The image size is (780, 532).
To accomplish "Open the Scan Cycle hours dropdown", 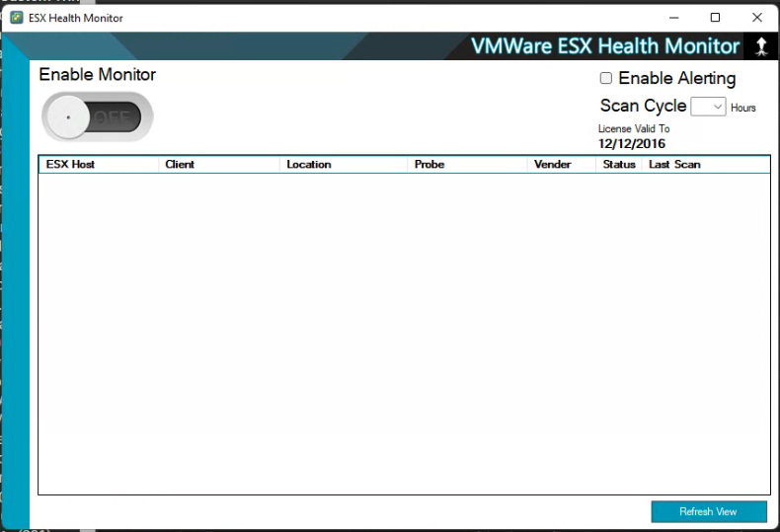I will (708, 107).
